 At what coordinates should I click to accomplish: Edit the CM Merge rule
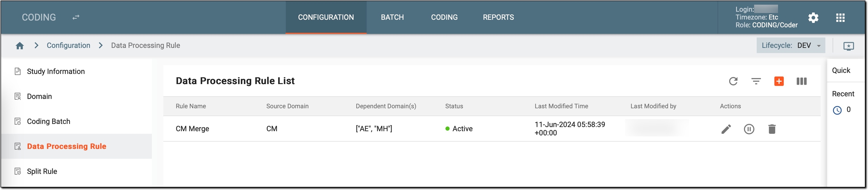726,129
